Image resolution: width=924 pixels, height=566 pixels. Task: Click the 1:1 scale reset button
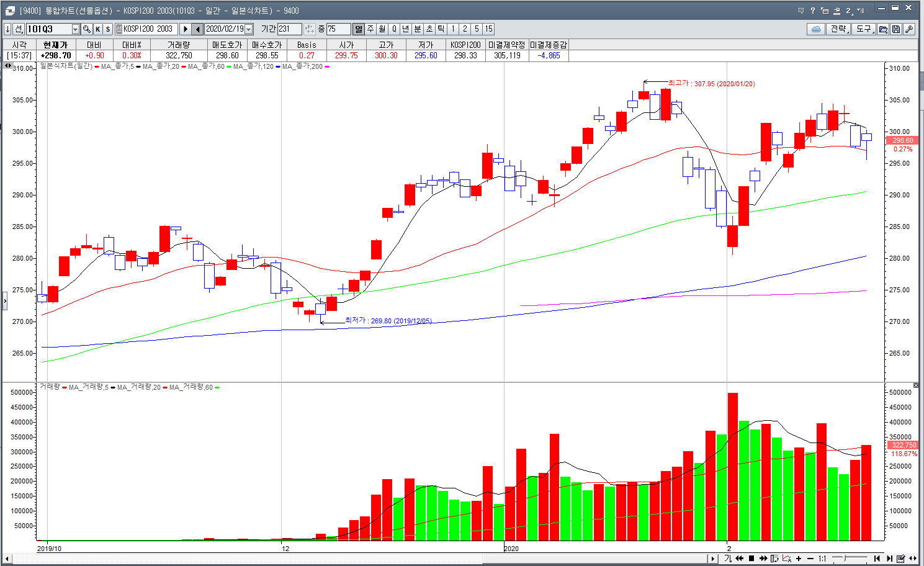coord(822,559)
